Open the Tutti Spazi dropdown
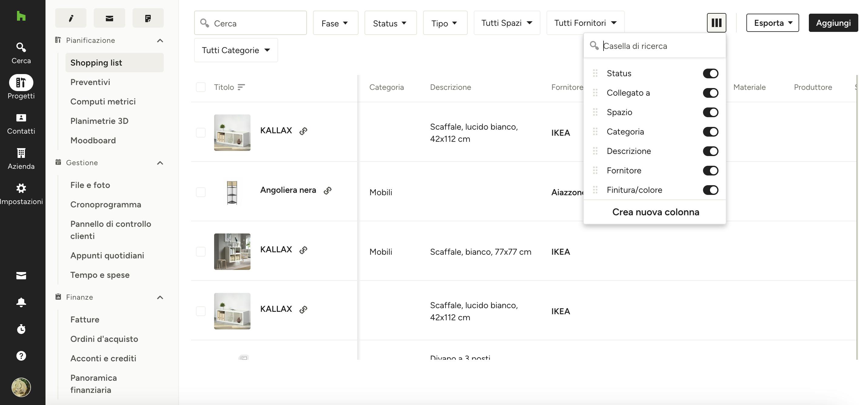This screenshot has height=405, width=868. pos(507,23)
